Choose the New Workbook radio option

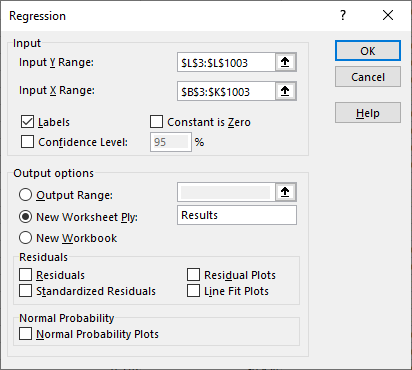pos(26,238)
